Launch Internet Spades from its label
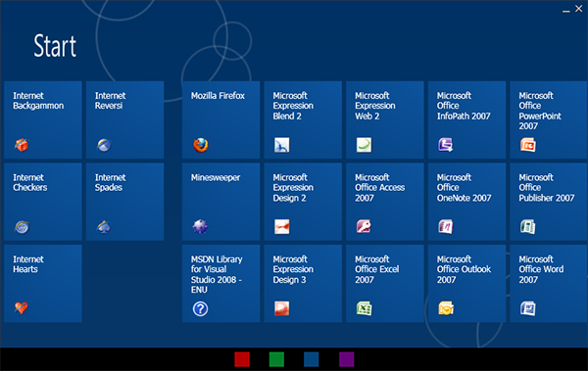588x371 pixels. (x=110, y=182)
